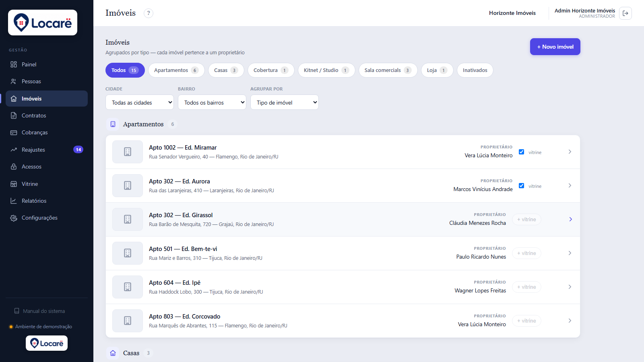This screenshot has height=362, width=644.
Task: Add Apto 501 Ed. Bem-te-vi to vitrine
Action: [x=526, y=253]
